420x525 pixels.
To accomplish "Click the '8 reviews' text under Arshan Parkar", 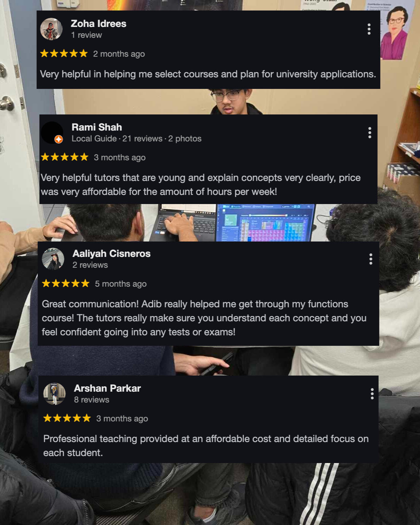I will pos(92,400).
